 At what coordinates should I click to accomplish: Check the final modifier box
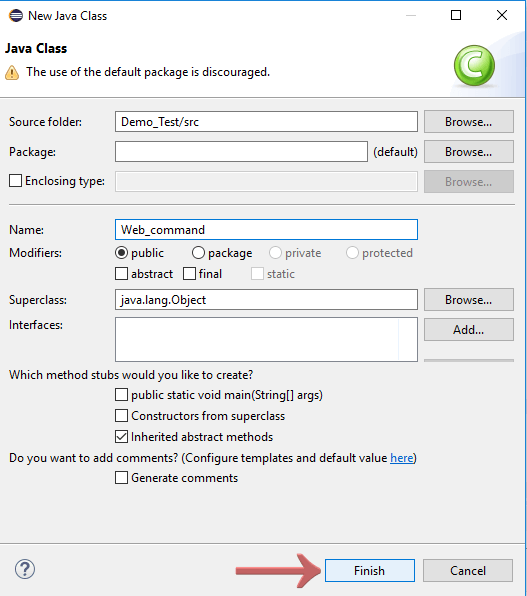click(189, 274)
